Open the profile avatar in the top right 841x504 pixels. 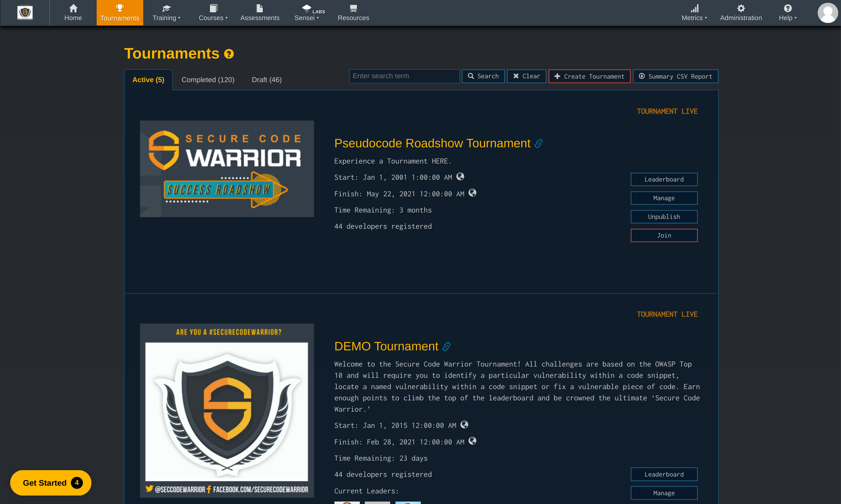pyautogui.click(x=828, y=13)
